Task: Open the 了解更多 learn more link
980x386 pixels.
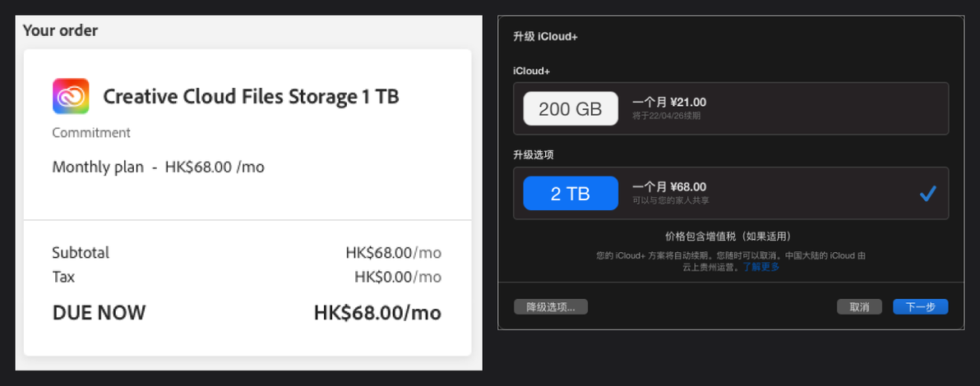Action: [761, 268]
